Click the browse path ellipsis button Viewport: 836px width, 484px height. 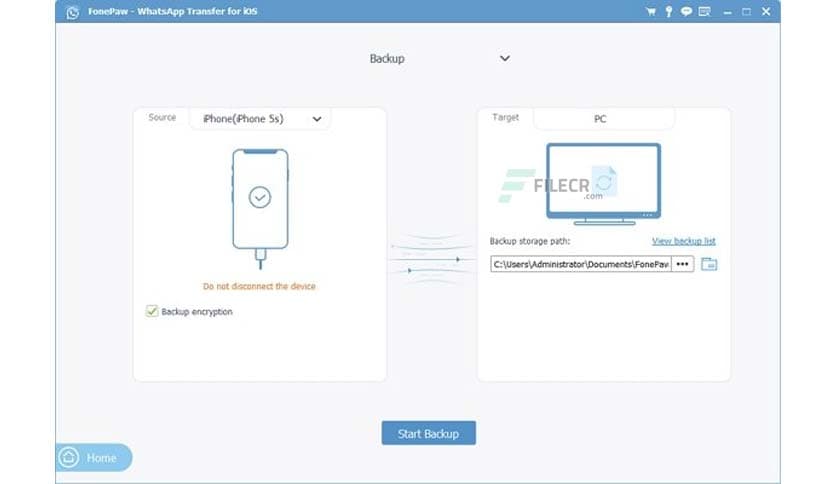[682, 264]
